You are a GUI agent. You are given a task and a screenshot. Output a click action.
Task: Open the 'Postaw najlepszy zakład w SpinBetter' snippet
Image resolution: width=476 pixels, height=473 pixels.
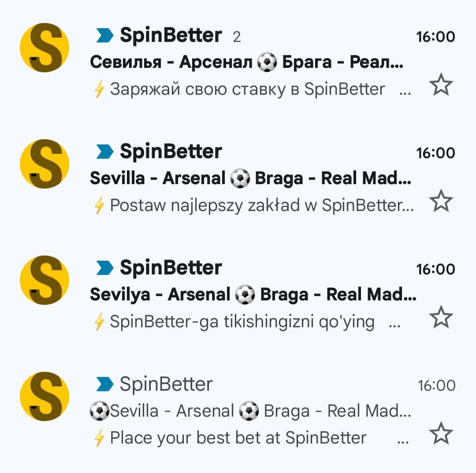[261, 205]
